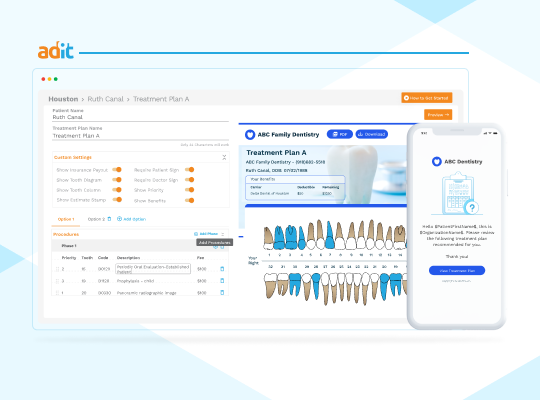The image size is (540, 400).
Task: Select the Option 1 tab
Action: pyautogui.click(x=66, y=219)
